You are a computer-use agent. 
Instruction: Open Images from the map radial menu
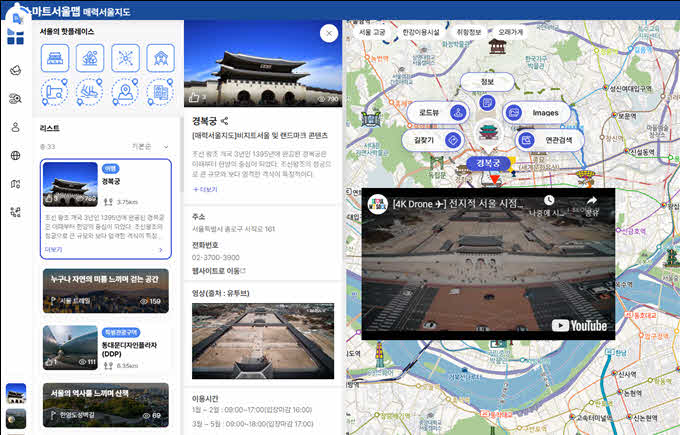point(536,113)
